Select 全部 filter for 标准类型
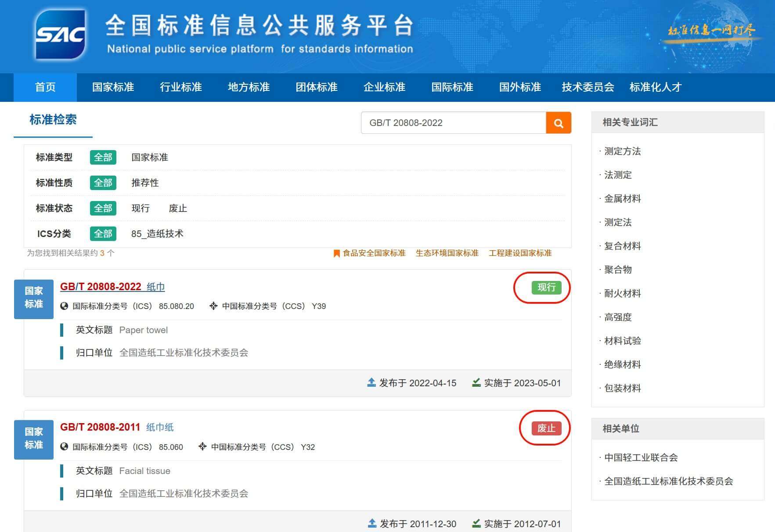 103,157
